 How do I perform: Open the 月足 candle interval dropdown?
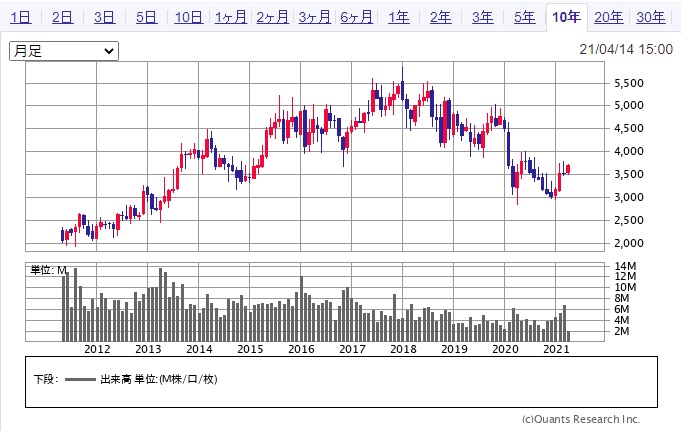[x=64, y=51]
